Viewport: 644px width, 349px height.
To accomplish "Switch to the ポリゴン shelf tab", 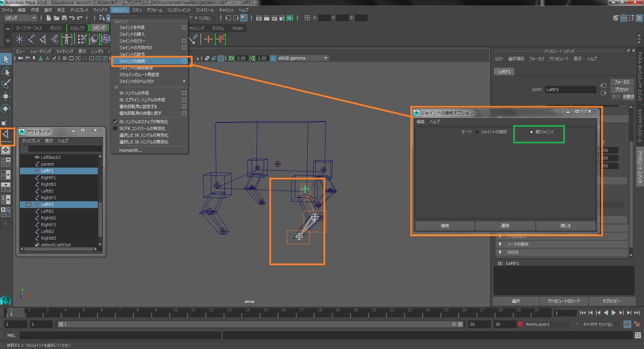I will [56, 28].
